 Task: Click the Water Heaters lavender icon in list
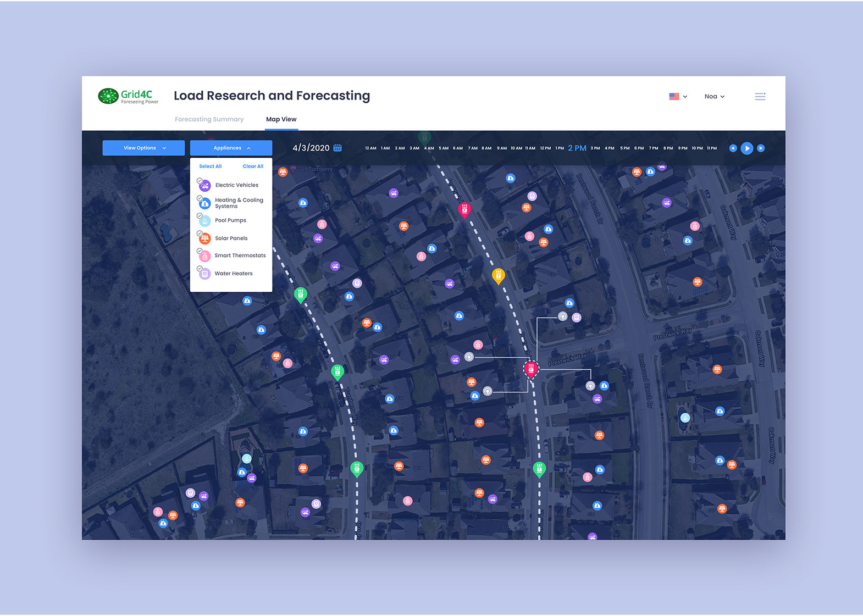205,274
